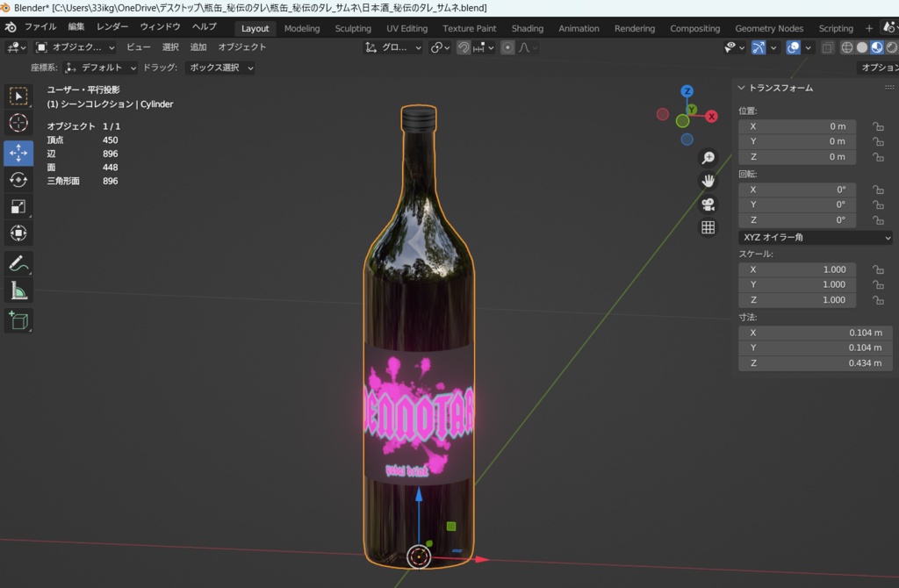
Task: Open coordinate system default dropdown
Action: pyautogui.click(x=100, y=68)
